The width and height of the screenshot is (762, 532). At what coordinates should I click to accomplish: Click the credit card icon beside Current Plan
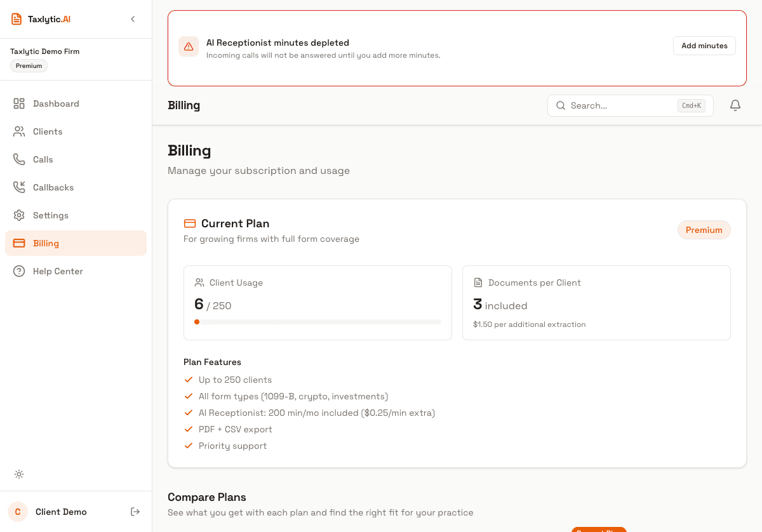pyautogui.click(x=189, y=223)
